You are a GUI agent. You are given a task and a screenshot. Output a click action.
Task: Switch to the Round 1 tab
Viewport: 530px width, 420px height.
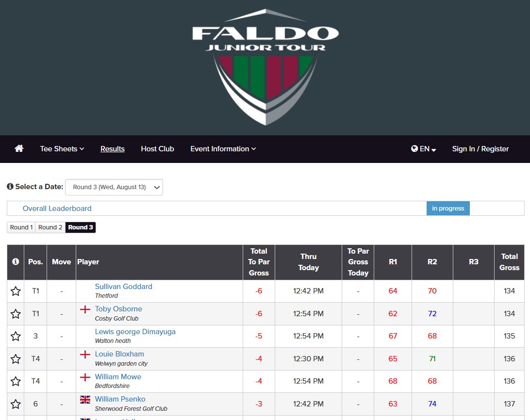click(21, 227)
